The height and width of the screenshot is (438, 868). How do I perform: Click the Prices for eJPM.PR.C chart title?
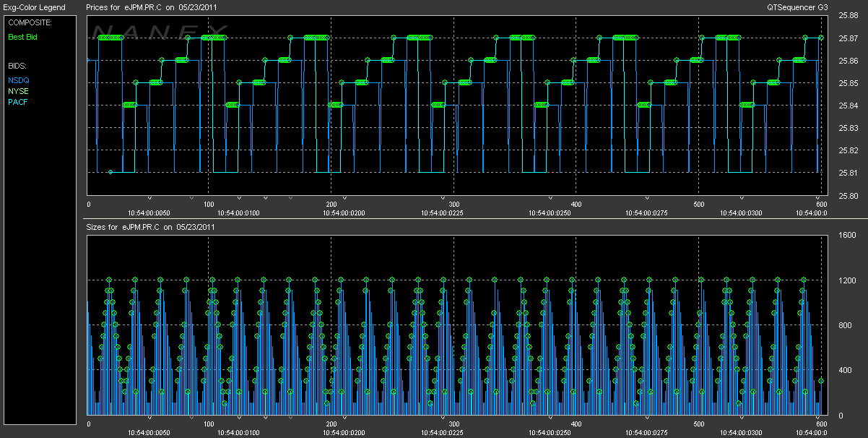152,7
